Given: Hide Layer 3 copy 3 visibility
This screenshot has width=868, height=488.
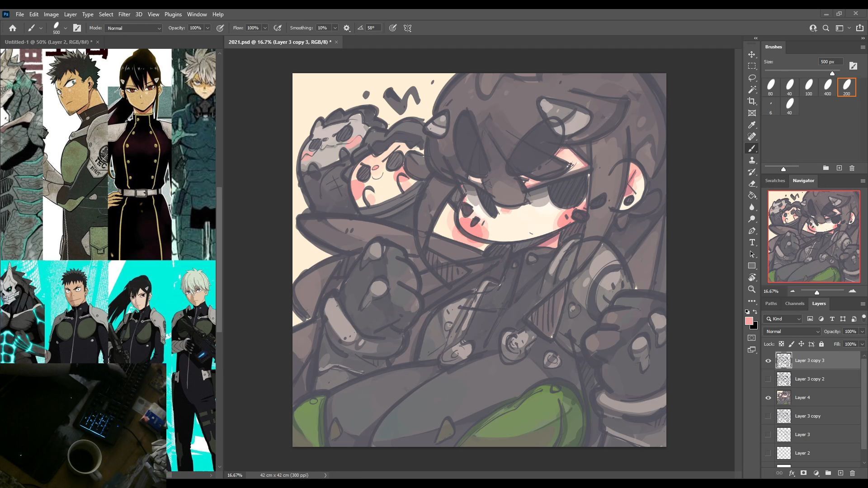Looking at the screenshot, I should (x=768, y=361).
